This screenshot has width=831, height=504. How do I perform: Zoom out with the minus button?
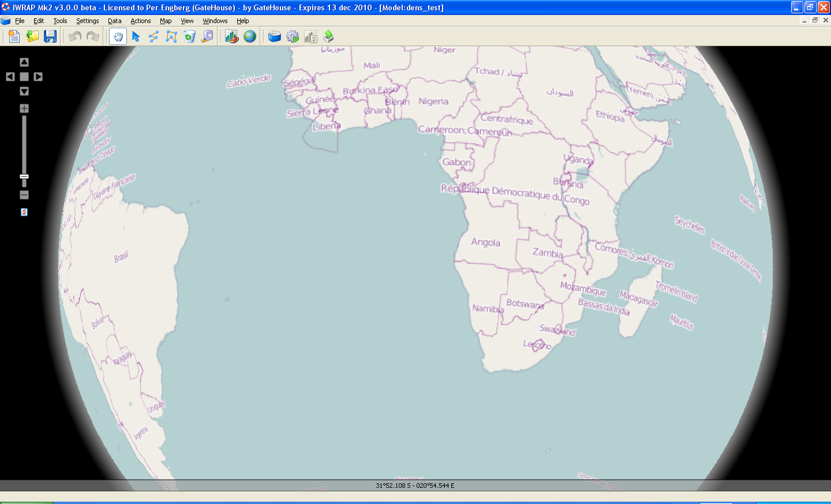(24, 195)
